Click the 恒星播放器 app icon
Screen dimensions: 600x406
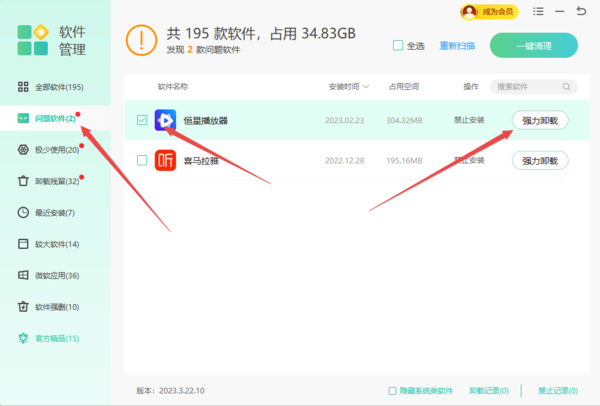[166, 120]
